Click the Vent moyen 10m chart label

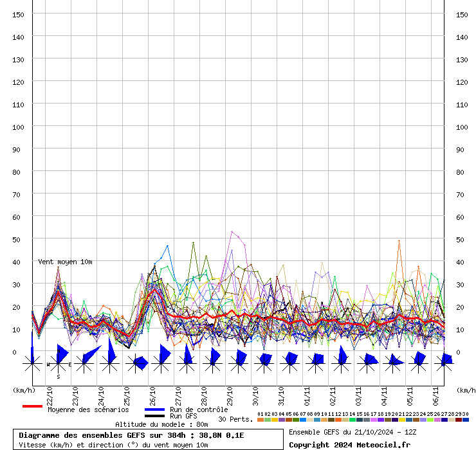pos(65,262)
